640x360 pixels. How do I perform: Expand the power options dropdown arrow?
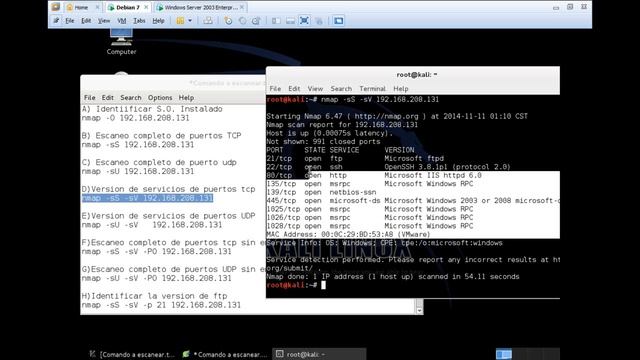tap(190, 20)
